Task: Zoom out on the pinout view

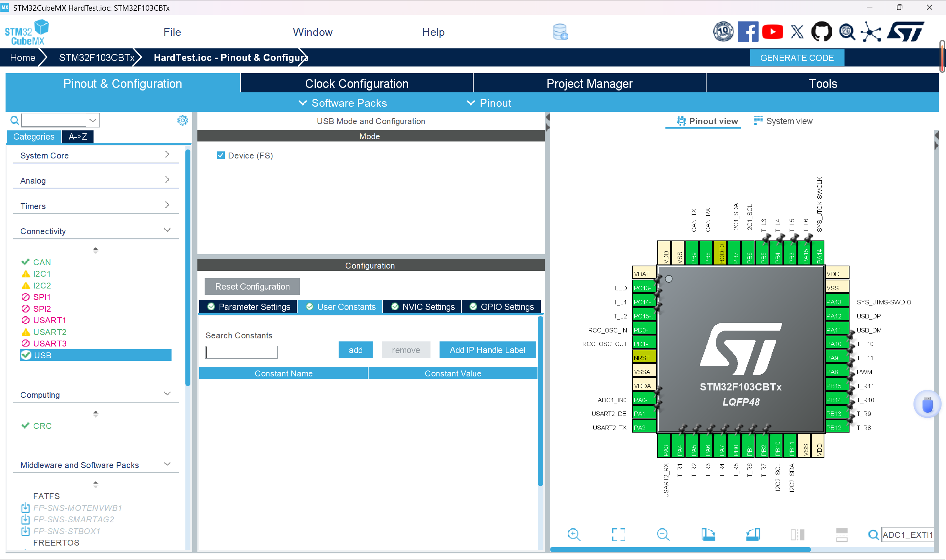Action: pos(663,535)
